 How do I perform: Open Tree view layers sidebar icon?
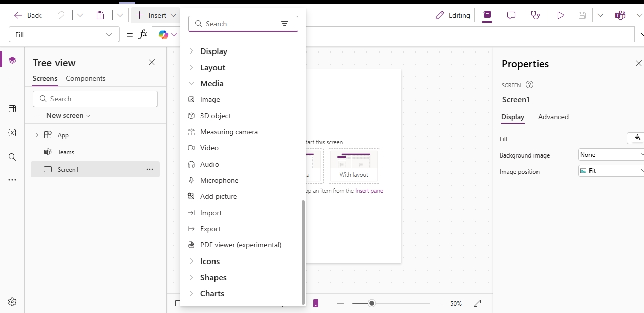(12, 60)
